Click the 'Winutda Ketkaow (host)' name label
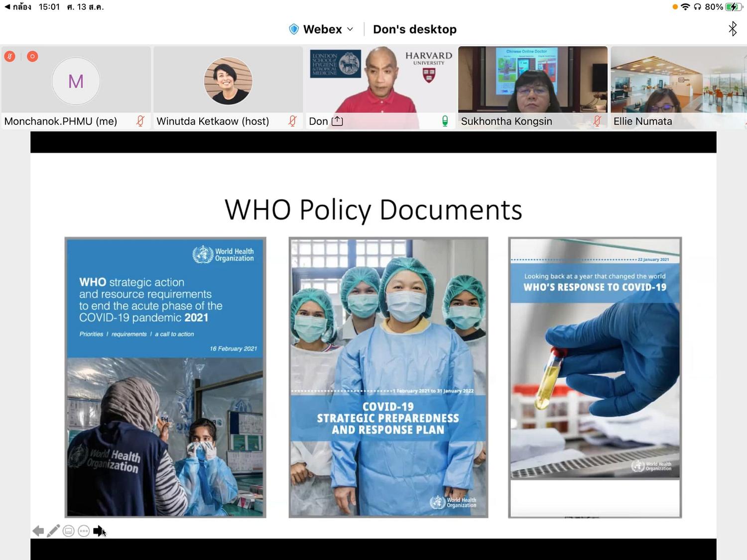This screenshot has width=747, height=560. (x=213, y=121)
